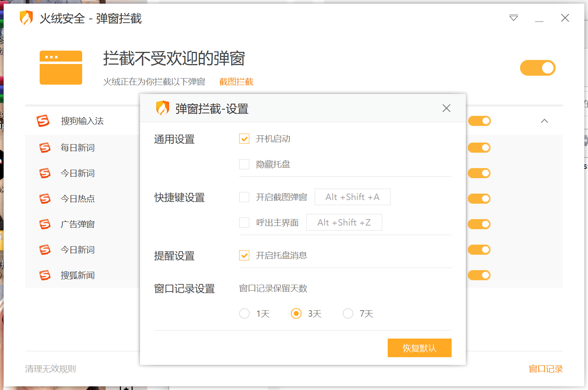The image size is (588, 390).
Task: Toggle the 今日热点 switch
Action: (480, 199)
